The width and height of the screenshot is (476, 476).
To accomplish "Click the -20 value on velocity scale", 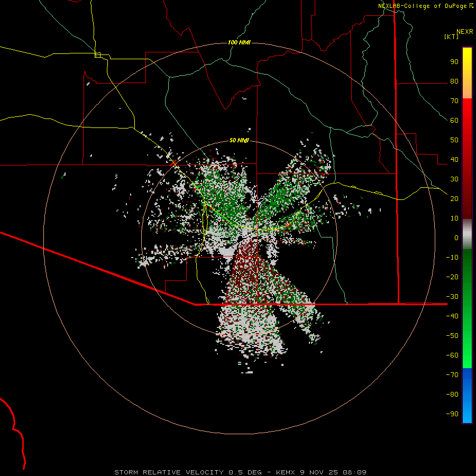I will pos(452,277).
